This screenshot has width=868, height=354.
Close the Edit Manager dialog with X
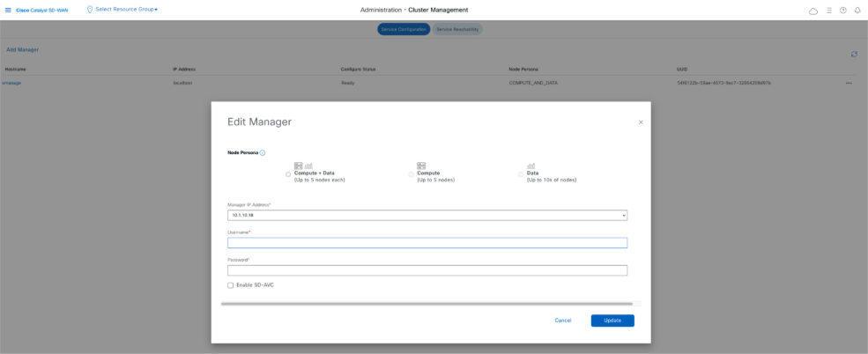641,122
